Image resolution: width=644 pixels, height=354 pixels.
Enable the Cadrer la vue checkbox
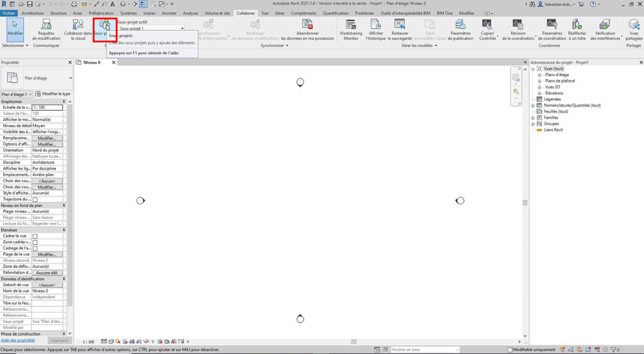[35, 236]
